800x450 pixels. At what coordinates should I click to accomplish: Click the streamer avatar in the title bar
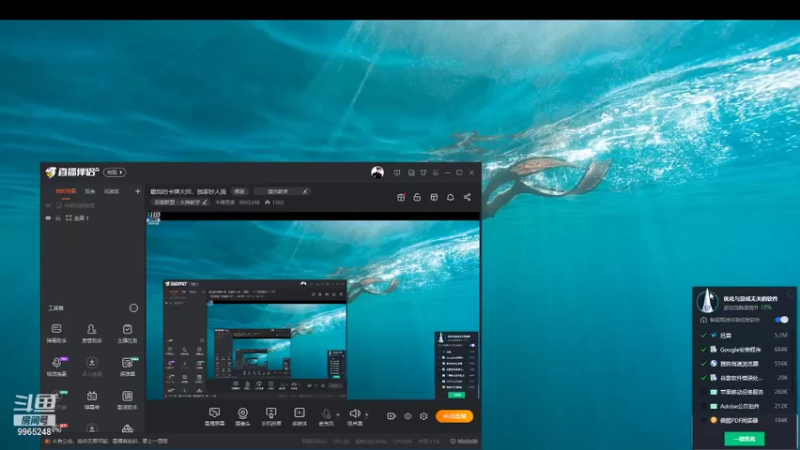pos(378,172)
